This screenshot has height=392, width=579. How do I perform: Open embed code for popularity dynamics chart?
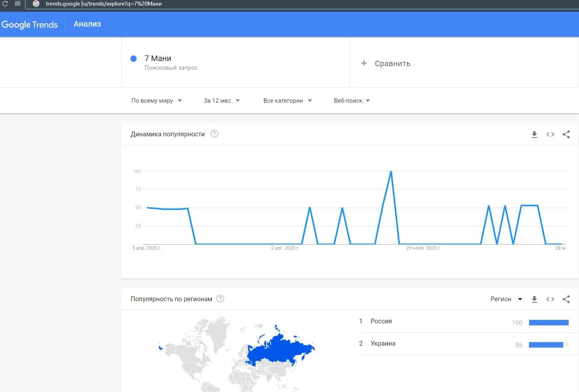[550, 134]
